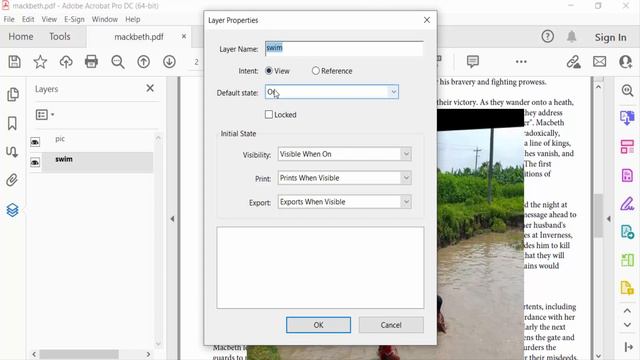Open more tools ellipsis in toolbar
This screenshot has width=640, height=360.
point(521,62)
